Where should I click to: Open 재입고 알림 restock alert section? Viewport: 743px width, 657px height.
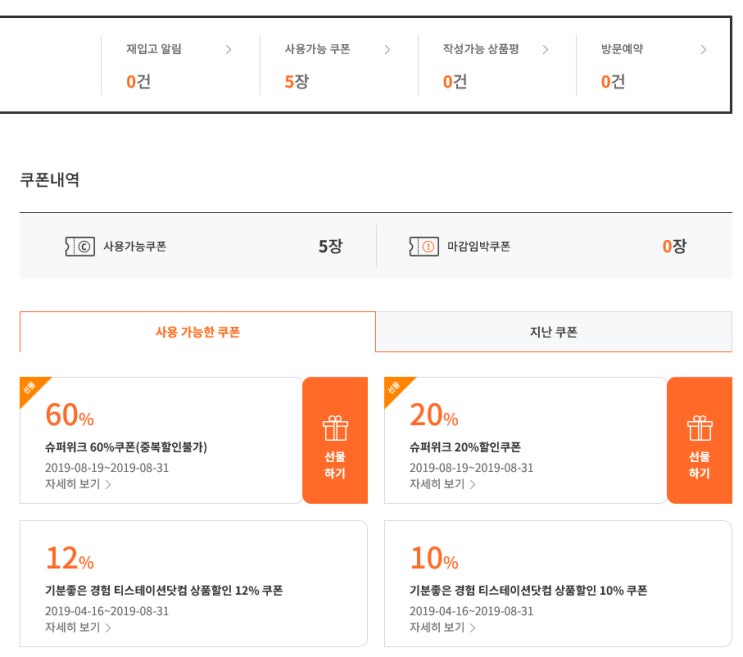154,49
